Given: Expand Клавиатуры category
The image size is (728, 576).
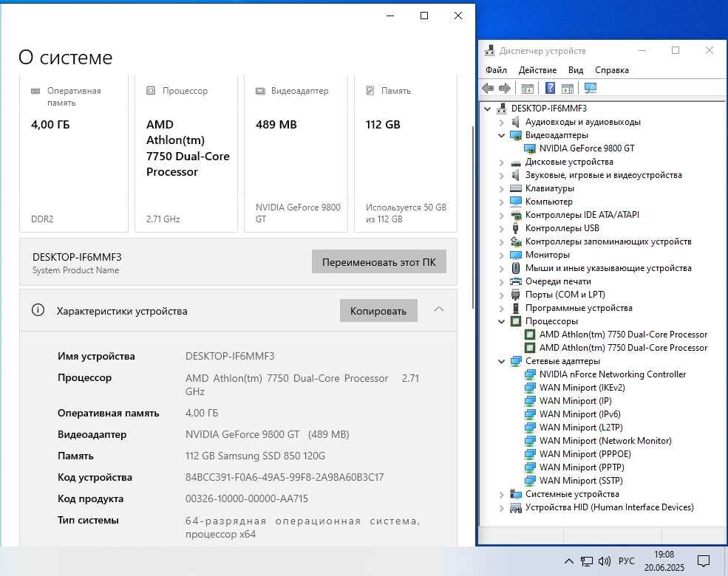Looking at the screenshot, I should 501,189.
